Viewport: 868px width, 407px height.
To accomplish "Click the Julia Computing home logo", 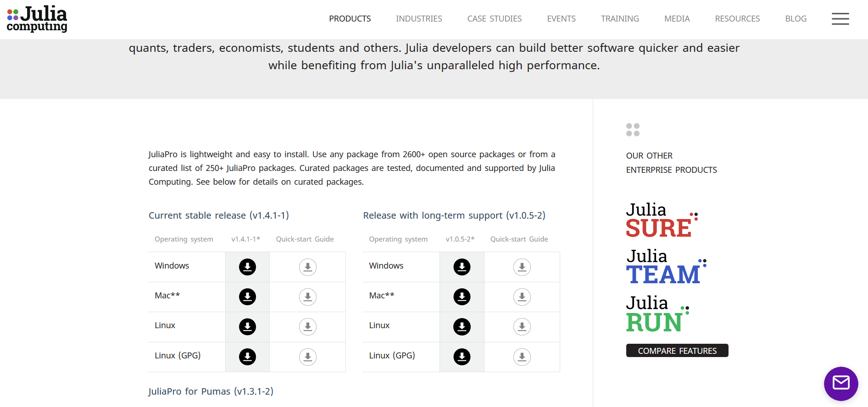I will pos(37,19).
